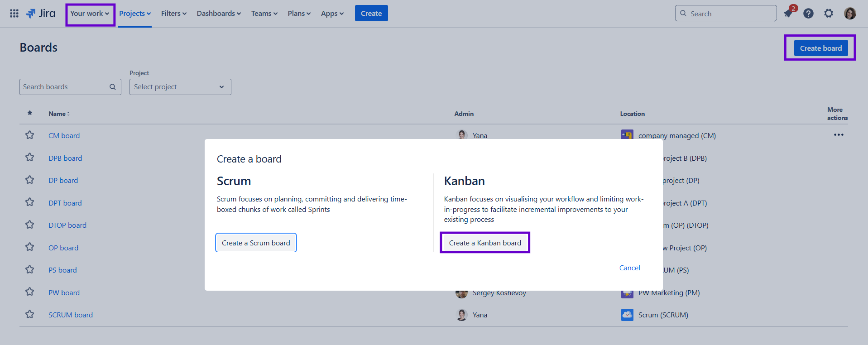This screenshot has height=345, width=868.
Task: Open the help question mark icon
Action: click(x=808, y=14)
